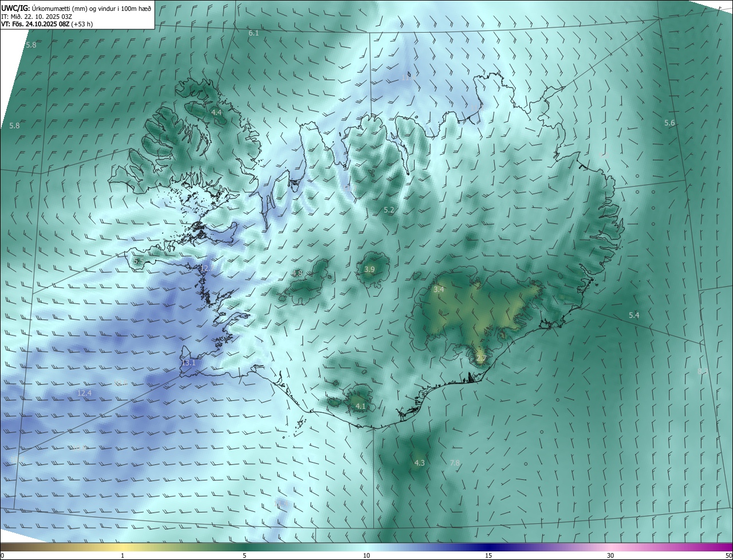Click the 3.4 value label
Viewport: 733px width, 560px height.
pos(439,290)
